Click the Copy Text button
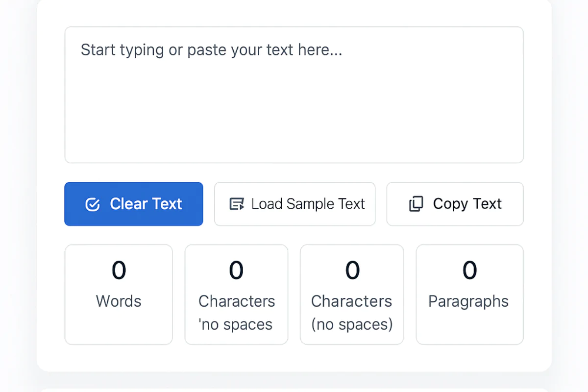 click(x=454, y=204)
